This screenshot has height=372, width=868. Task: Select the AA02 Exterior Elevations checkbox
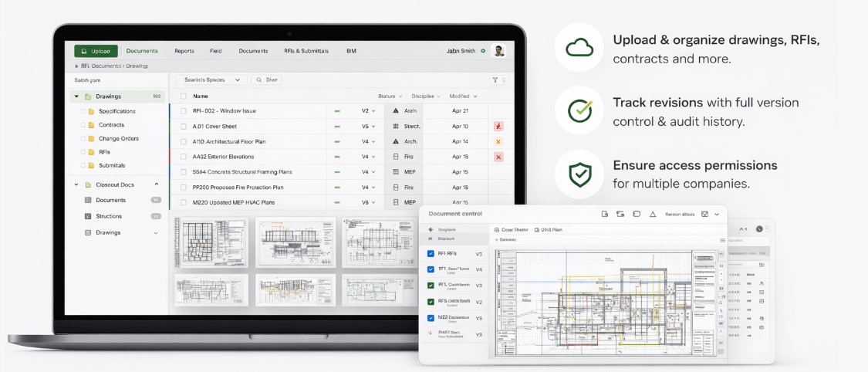tap(183, 157)
